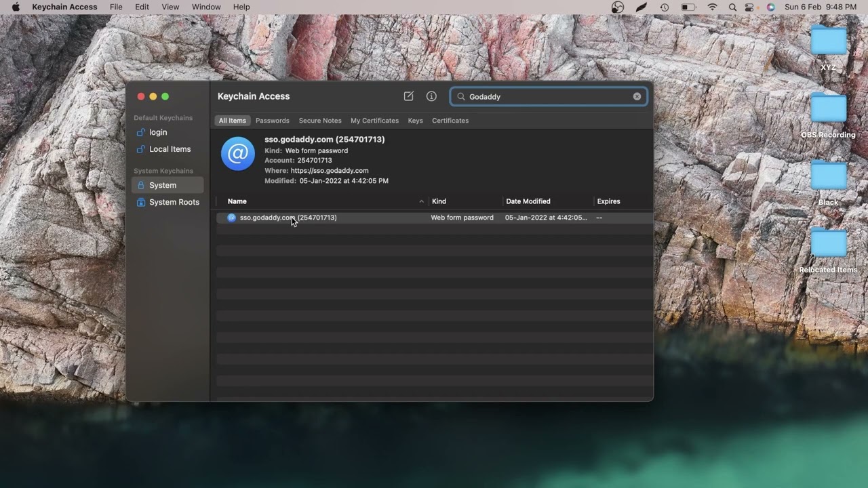Switch to the Passwords tab
This screenshot has width=868, height=488.
tap(273, 121)
